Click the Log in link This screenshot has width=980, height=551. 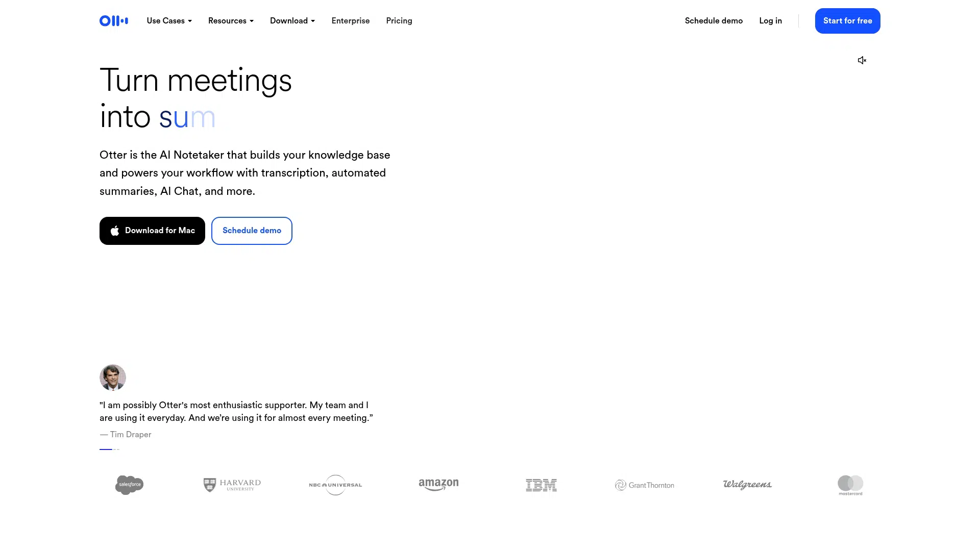770,21
